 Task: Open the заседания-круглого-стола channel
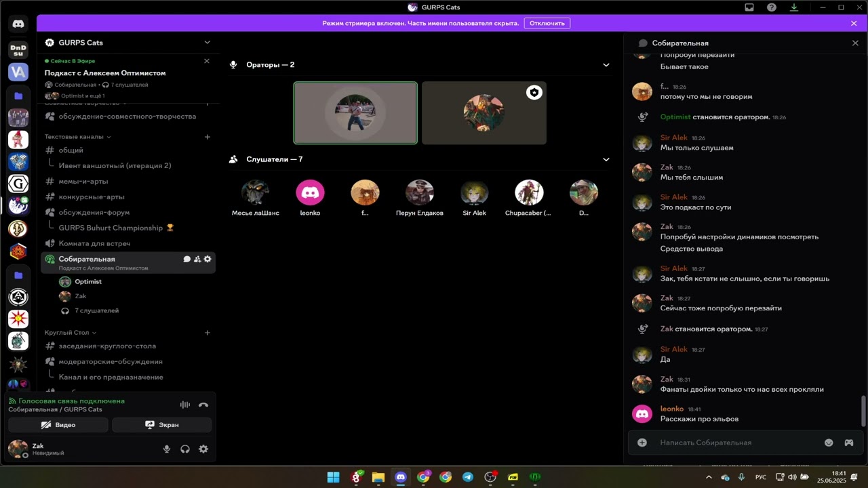107,346
